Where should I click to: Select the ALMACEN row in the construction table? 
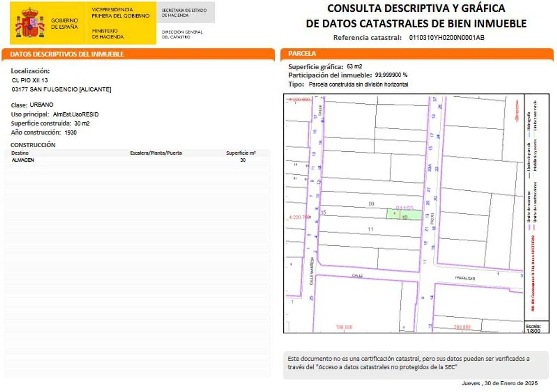pyautogui.click(x=23, y=160)
